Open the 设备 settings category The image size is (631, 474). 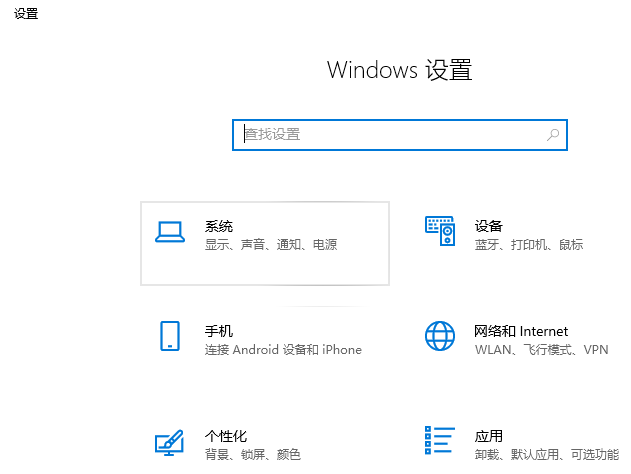pos(489,226)
